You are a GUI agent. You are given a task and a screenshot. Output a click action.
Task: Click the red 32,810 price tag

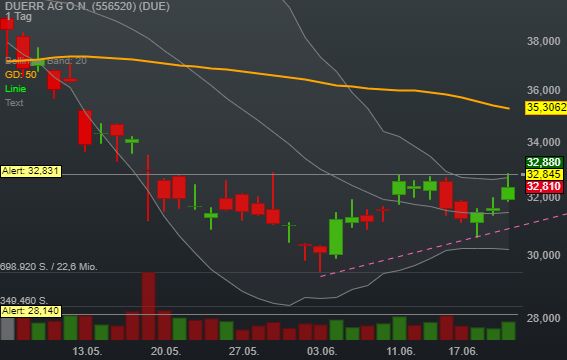(544, 187)
